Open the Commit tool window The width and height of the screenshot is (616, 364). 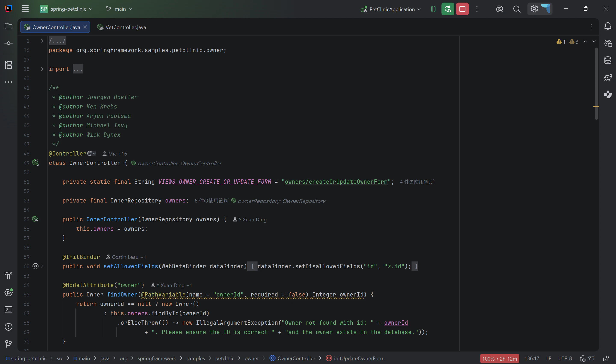pyautogui.click(x=9, y=43)
